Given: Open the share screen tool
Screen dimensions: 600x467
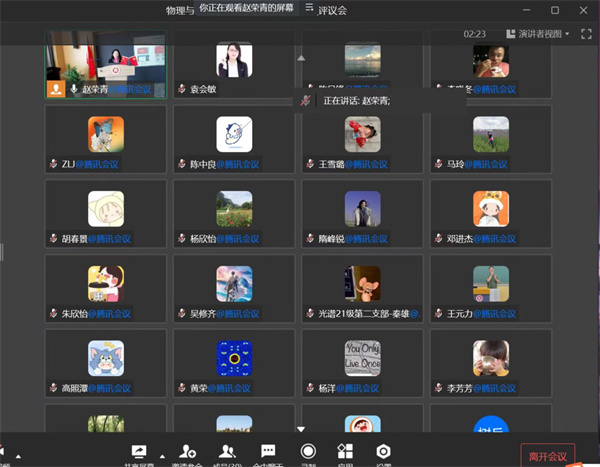Looking at the screenshot, I should click(139, 452).
